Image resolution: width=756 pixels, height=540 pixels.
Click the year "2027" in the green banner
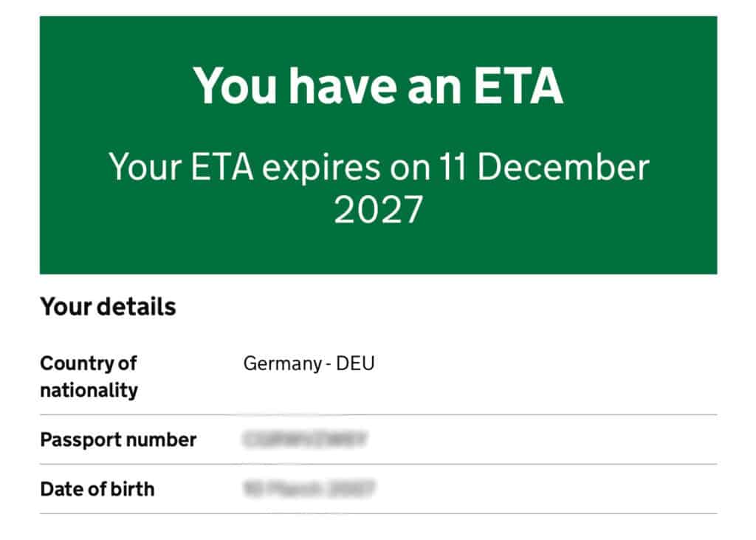(x=378, y=210)
